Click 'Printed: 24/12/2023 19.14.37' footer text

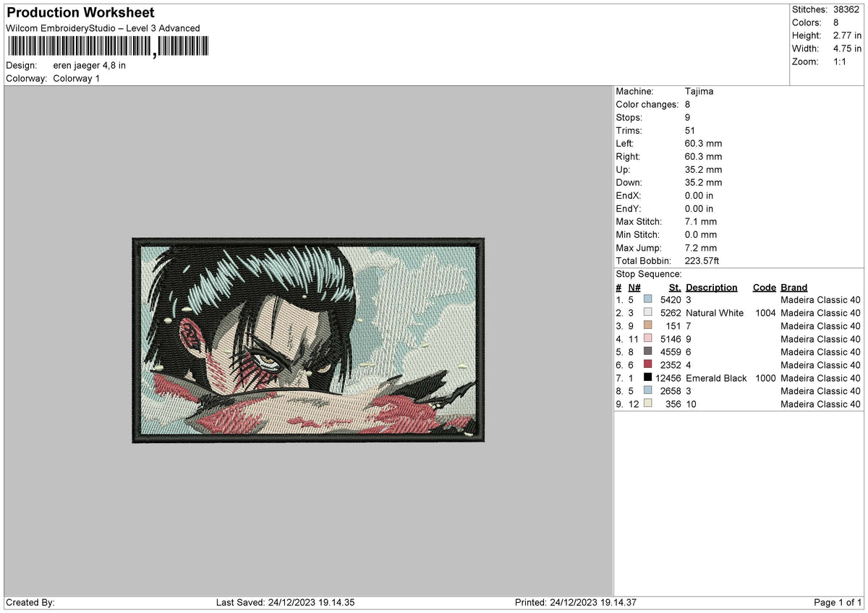575,602
